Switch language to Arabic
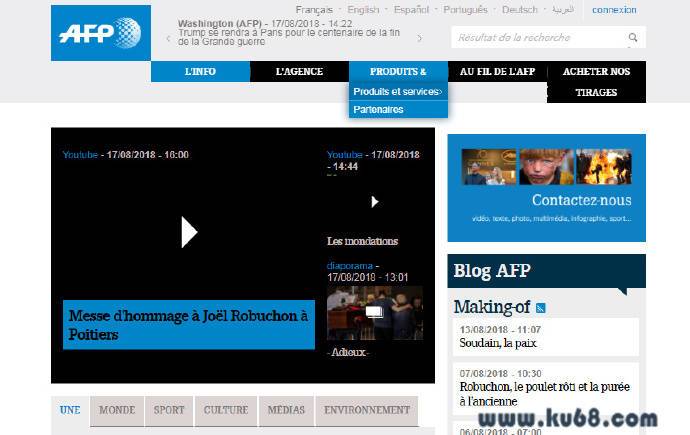690x435 pixels. [563, 10]
